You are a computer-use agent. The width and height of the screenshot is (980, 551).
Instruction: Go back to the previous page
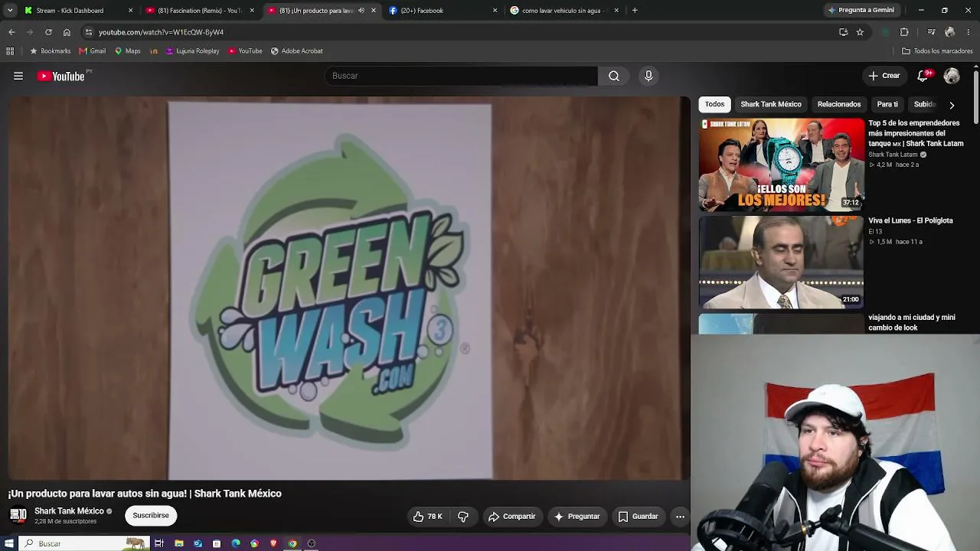pos(11,32)
